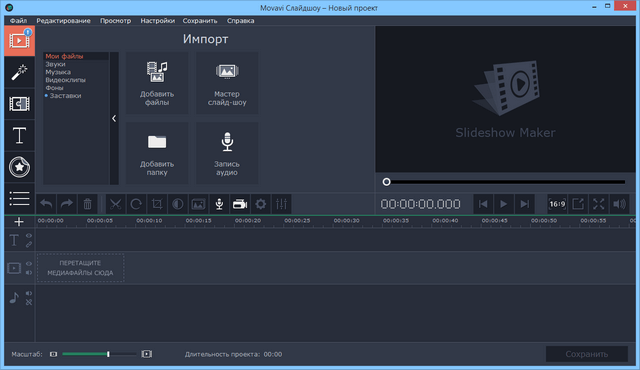Zoom in timeline with large frame icon

pyautogui.click(x=147, y=354)
